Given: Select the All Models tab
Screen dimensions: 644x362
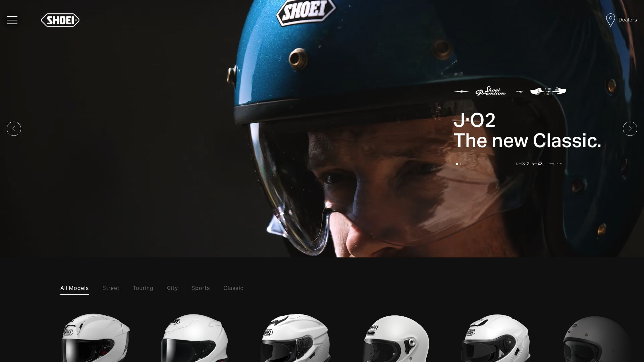Looking at the screenshot, I should pos(74,288).
